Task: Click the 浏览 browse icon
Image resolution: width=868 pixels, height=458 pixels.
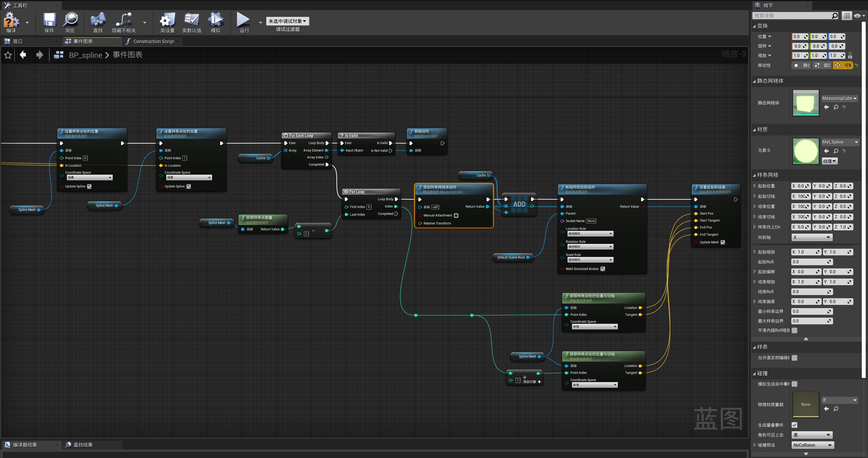Action: coord(70,22)
